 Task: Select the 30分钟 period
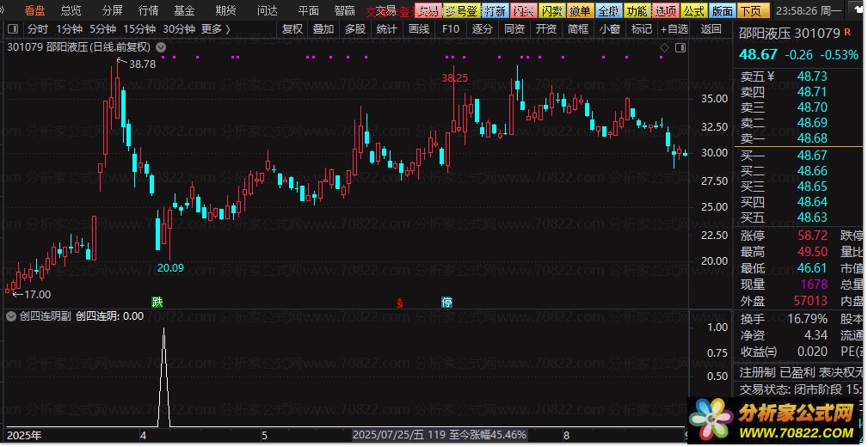[x=179, y=28]
